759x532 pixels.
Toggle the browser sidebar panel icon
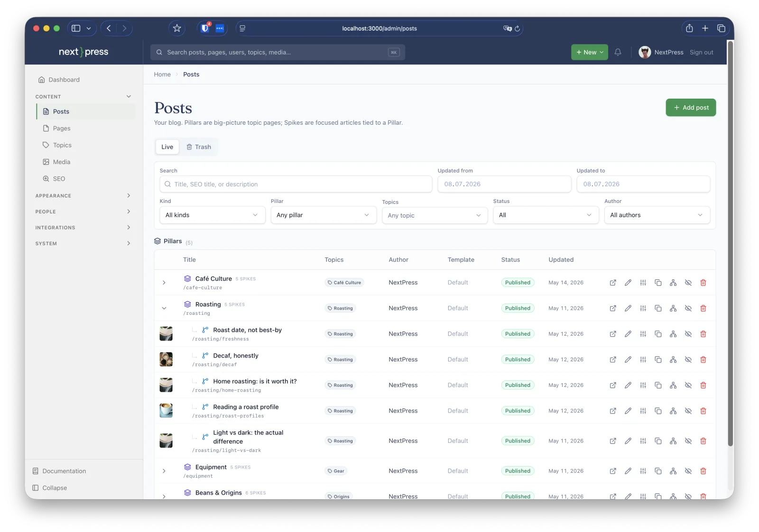click(x=76, y=28)
